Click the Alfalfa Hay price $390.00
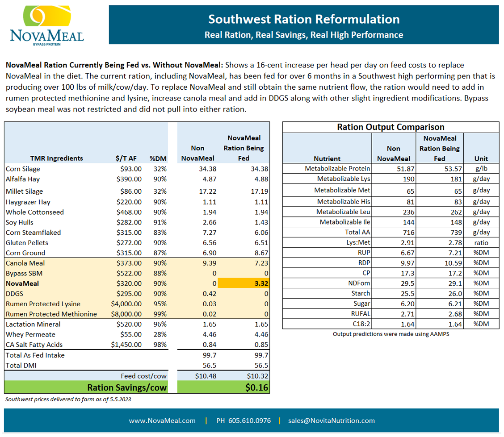Viewport: 504px width, 437px height. click(x=129, y=179)
